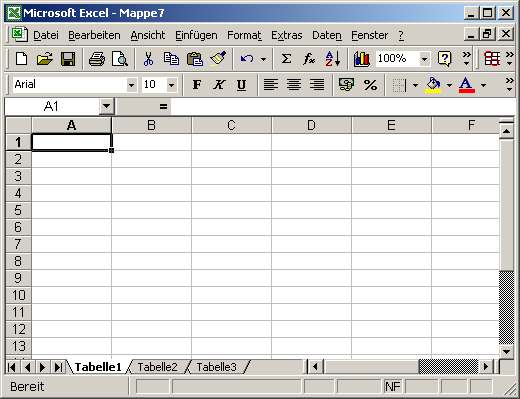Align text left
This screenshot has width=520, height=399.
pos(271,85)
